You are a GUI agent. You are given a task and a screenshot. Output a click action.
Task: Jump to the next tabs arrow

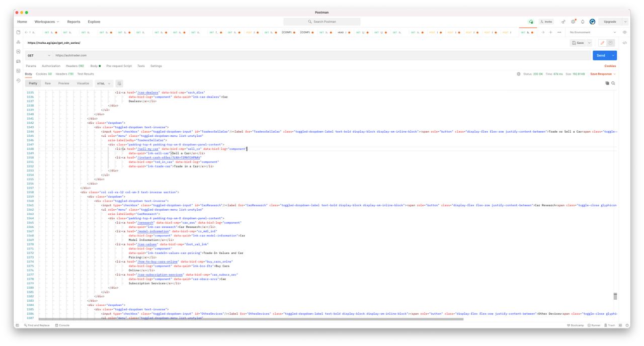click(543, 32)
